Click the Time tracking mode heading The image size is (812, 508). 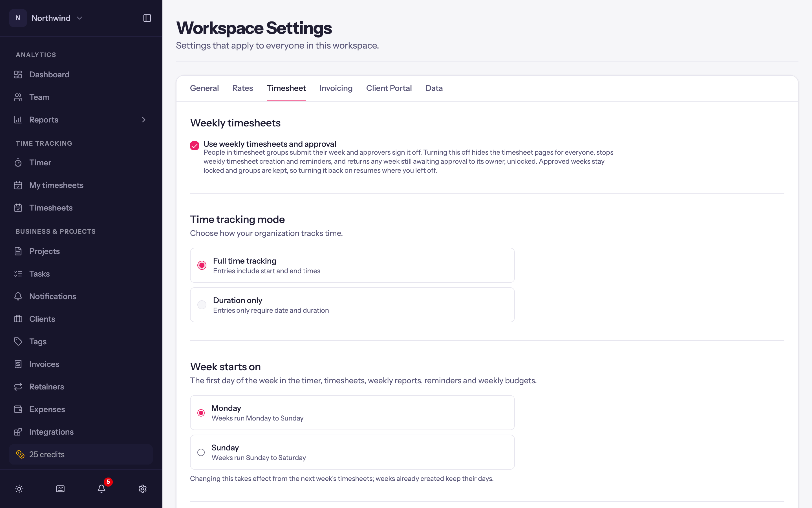click(237, 219)
